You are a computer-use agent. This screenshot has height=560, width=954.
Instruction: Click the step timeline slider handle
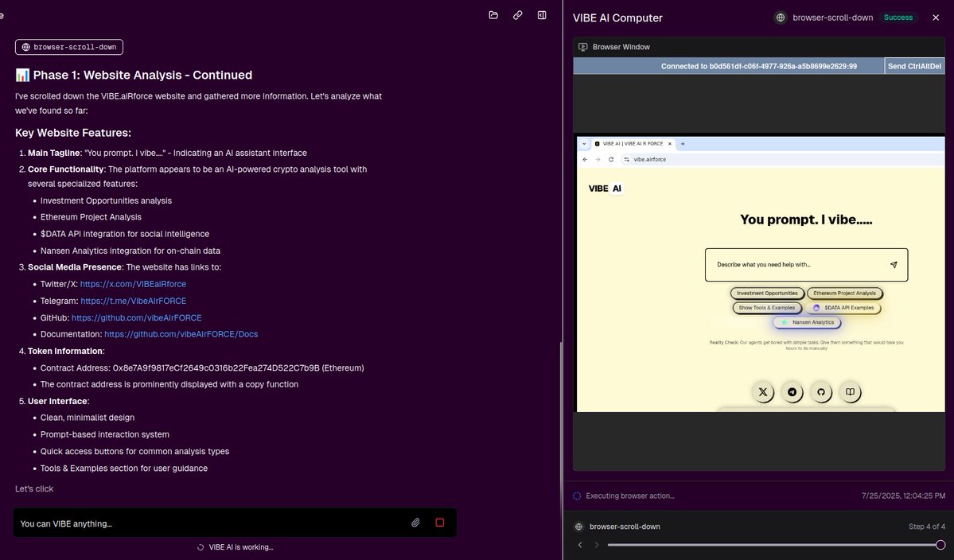[x=940, y=545]
